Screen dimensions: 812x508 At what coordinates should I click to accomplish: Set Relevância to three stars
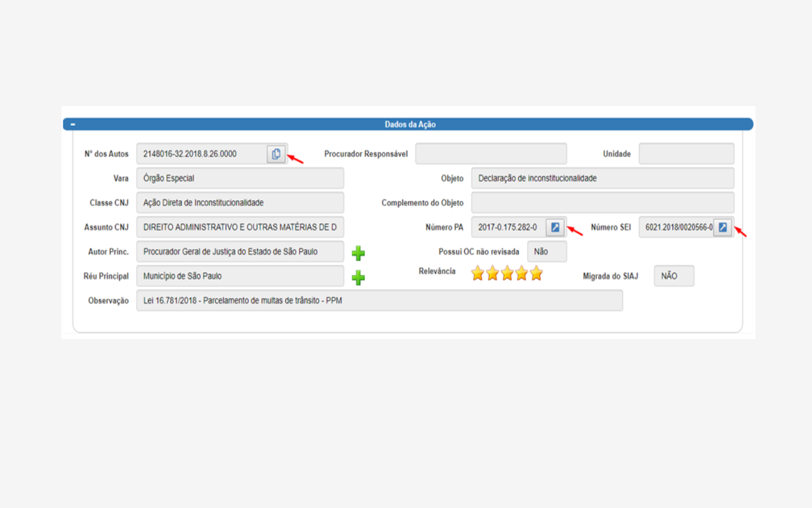point(507,274)
